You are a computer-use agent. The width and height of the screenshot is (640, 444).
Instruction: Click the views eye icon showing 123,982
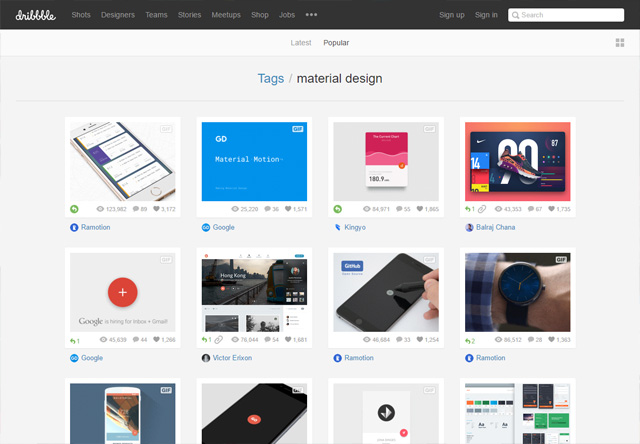click(100, 209)
